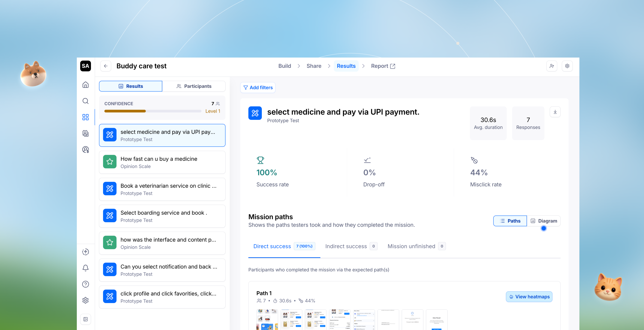Viewport: 644px width, 330px height.
Task: Switch to Diagram view
Action: click(544, 221)
